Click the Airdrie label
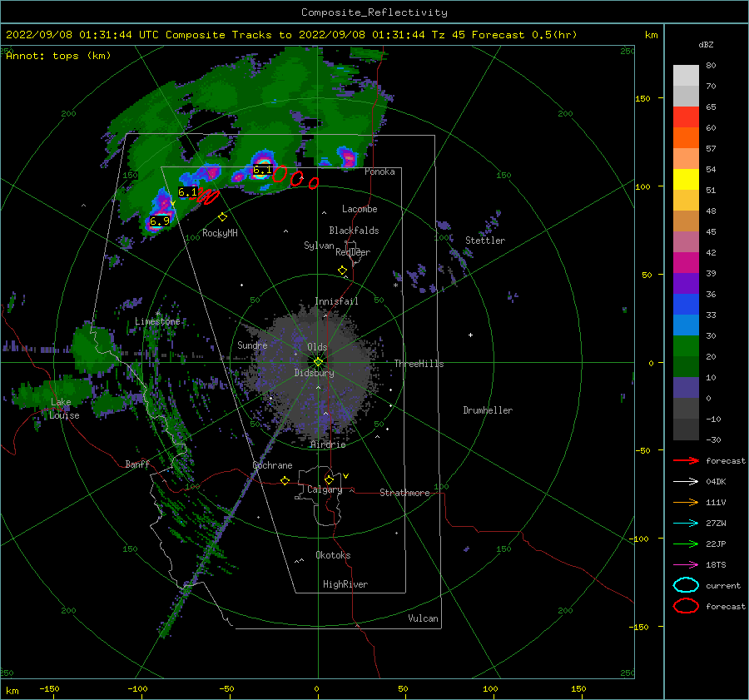Viewport: 749px width, 700px height. click(328, 444)
